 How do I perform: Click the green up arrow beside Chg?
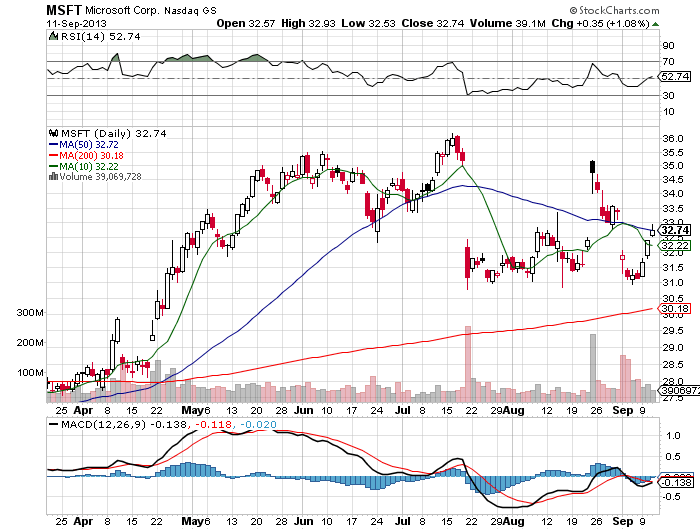pyautogui.click(x=655, y=24)
